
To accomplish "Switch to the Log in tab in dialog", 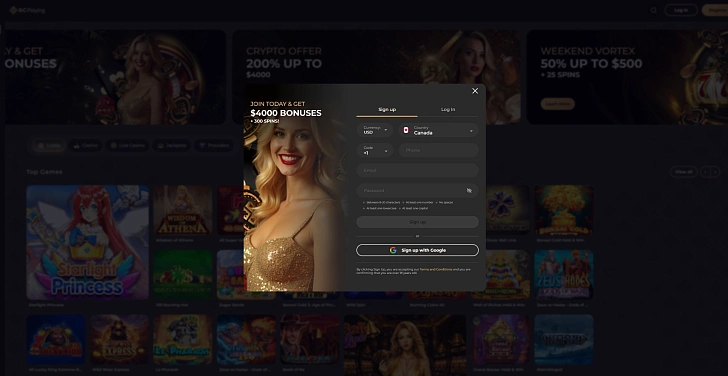I will 448,110.
